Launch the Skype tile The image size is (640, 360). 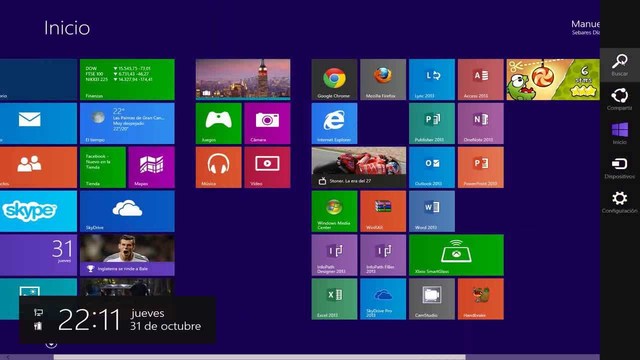(x=38, y=211)
